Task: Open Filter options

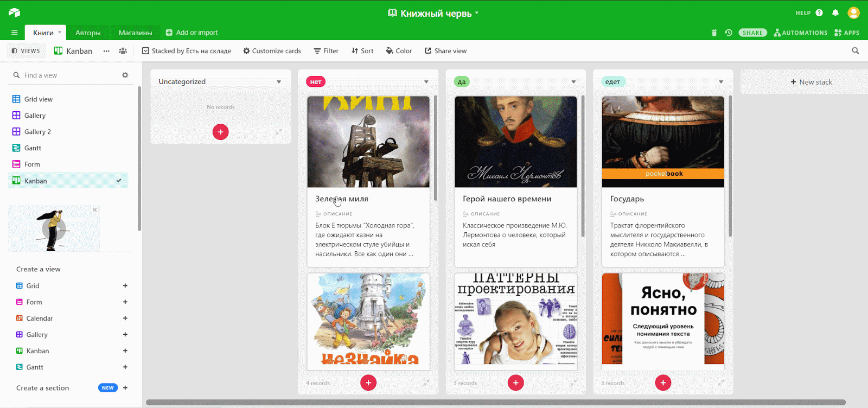Action: click(326, 51)
